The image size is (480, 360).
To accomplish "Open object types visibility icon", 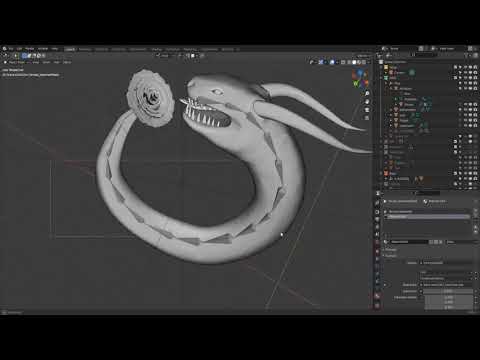I will [x=312, y=62].
